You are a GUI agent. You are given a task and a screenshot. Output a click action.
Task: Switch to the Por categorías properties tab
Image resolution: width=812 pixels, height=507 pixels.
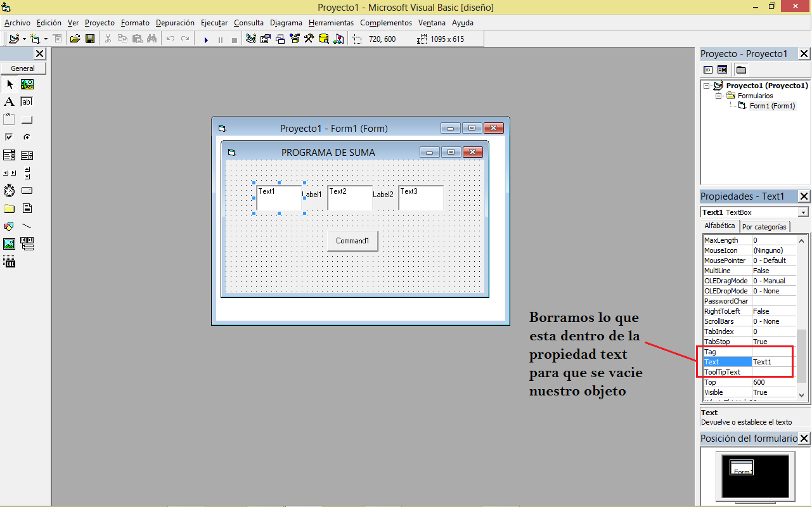tap(764, 226)
